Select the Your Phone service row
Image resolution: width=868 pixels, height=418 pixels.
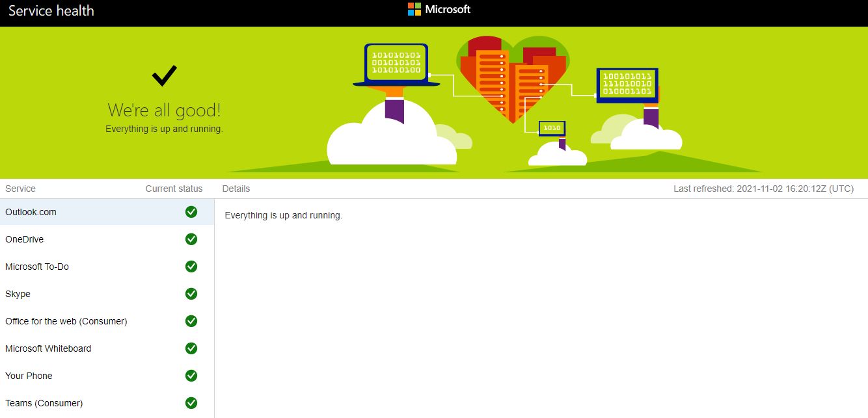click(107, 376)
